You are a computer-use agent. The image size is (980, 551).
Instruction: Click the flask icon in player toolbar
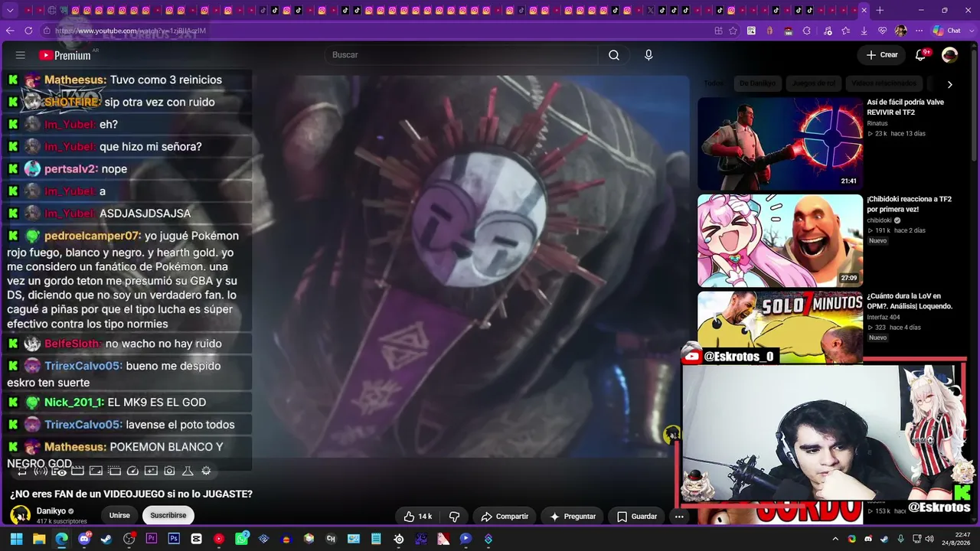188,471
